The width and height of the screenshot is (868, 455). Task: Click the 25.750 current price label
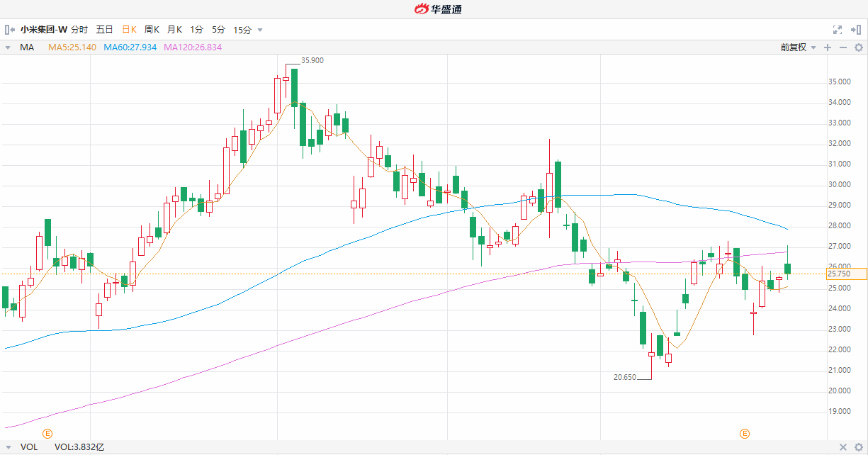tap(847, 274)
